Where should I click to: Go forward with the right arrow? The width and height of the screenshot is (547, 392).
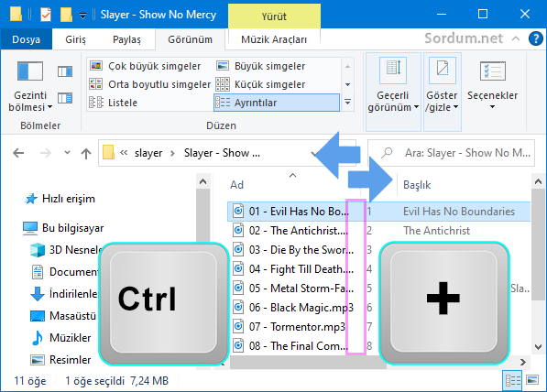pyautogui.click(x=46, y=153)
